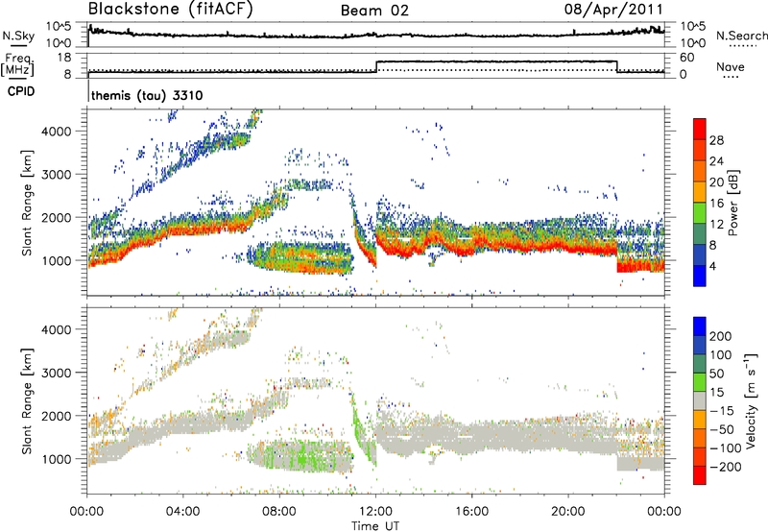The image size is (768, 532).
Task: Click the "3000" tick on the velocity panel
Action: (x=57, y=373)
